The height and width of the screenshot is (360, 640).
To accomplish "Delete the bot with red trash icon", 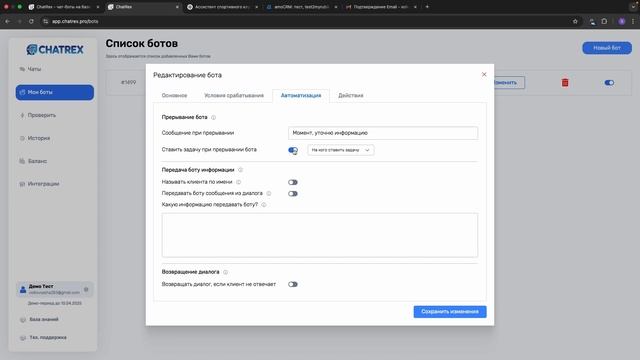I will coord(565,82).
